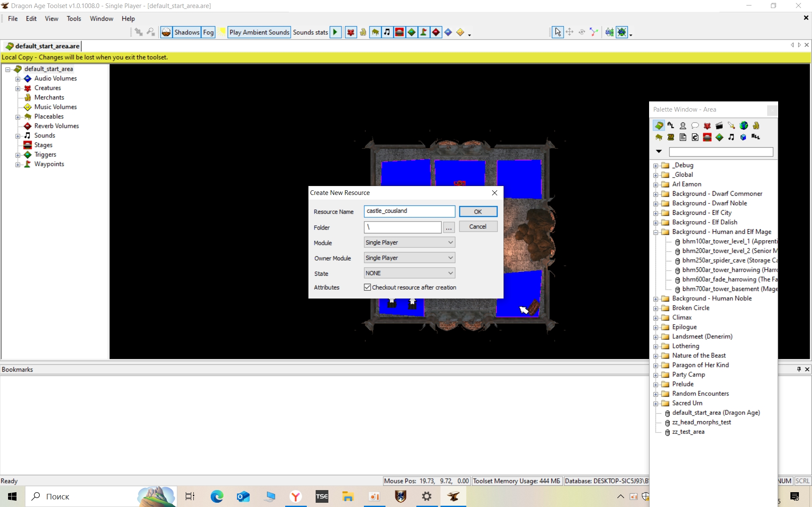Browse folder with ellipsis button
The width and height of the screenshot is (812, 507).
point(449,227)
